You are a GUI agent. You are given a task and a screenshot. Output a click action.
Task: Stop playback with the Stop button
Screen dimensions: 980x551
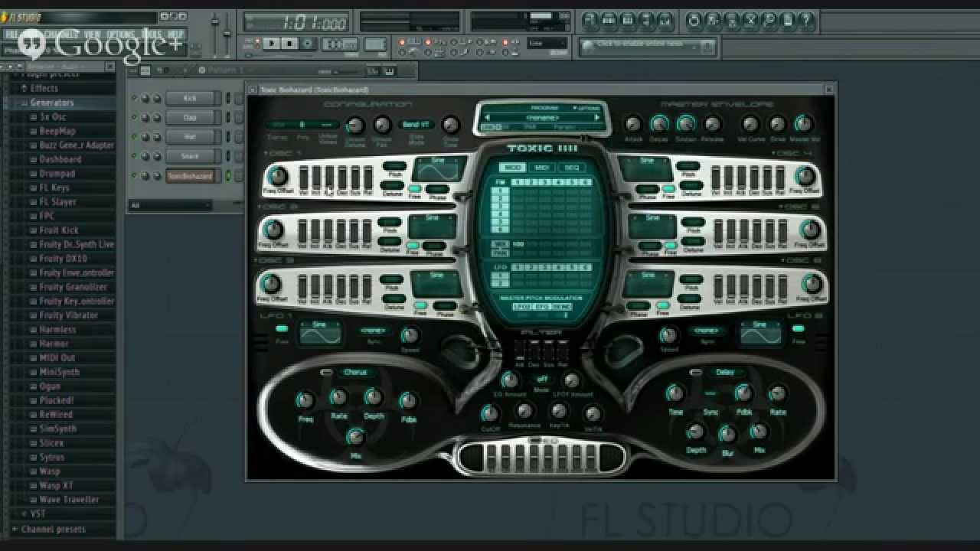tap(289, 44)
